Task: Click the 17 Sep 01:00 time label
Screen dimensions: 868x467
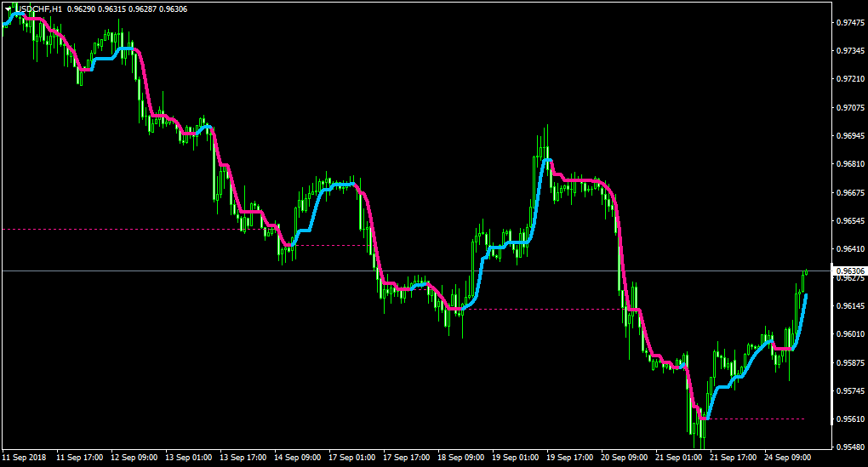Action: click(352, 458)
